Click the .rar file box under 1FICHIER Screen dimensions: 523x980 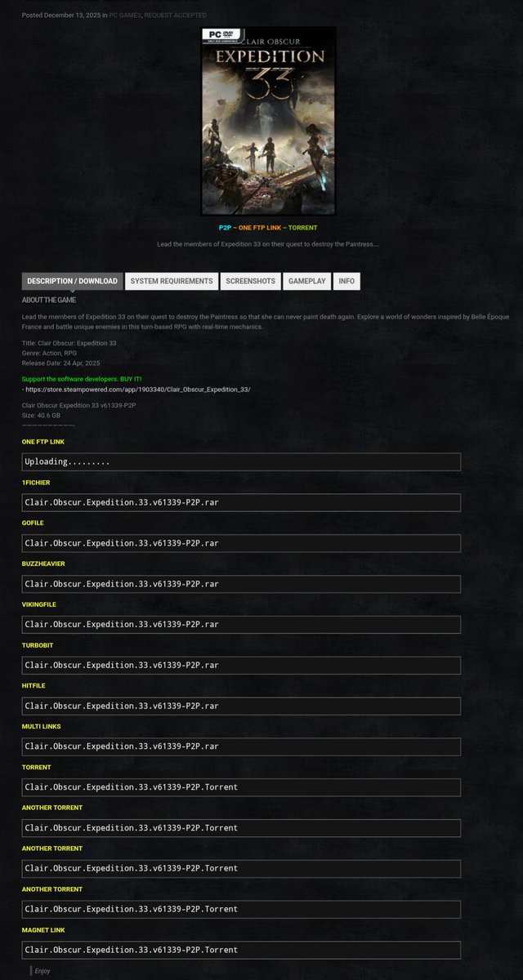coord(241,502)
